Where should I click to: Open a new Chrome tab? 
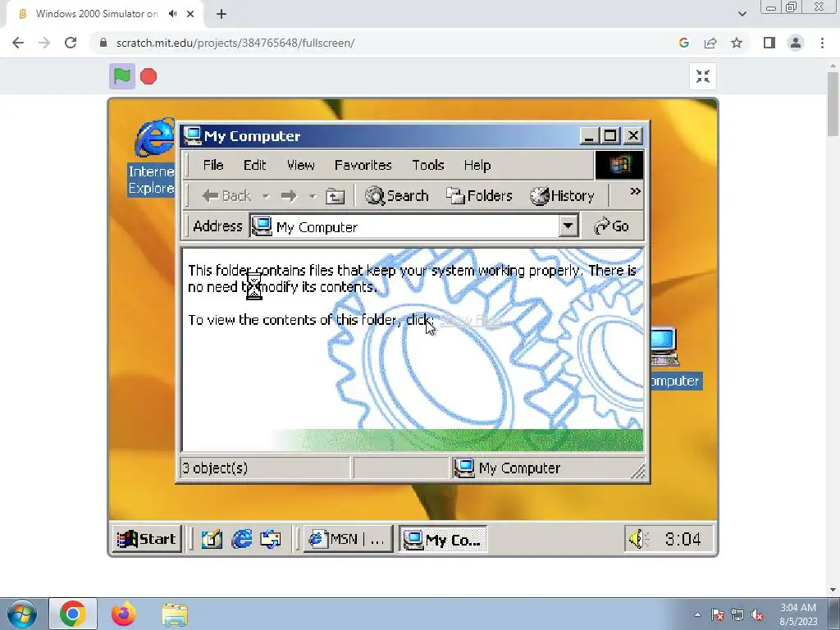point(221,14)
